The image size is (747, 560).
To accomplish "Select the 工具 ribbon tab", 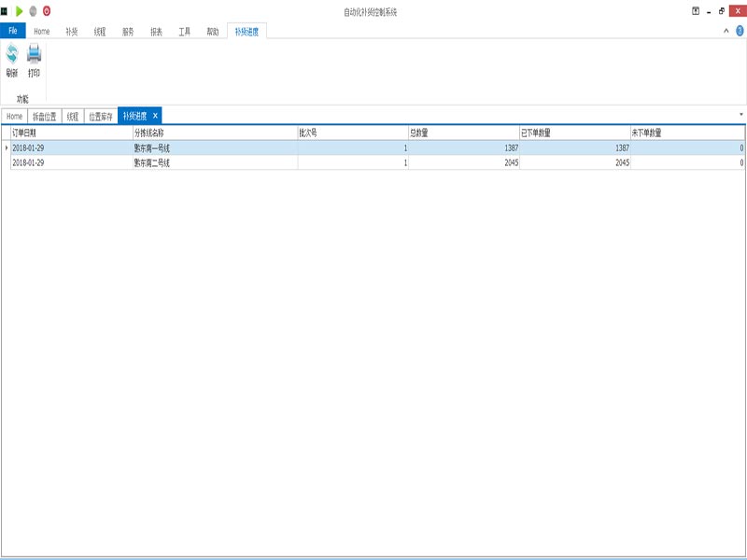I will (x=184, y=31).
